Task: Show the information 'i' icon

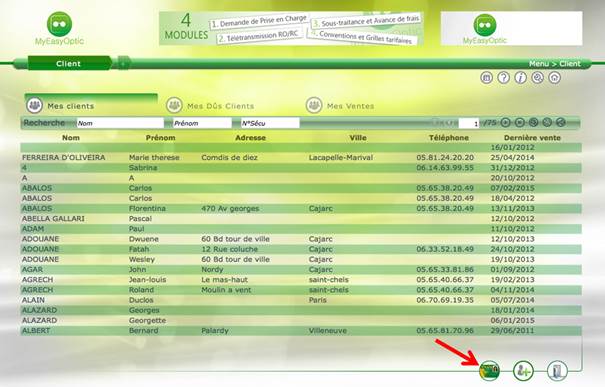Action: pyautogui.click(x=521, y=78)
